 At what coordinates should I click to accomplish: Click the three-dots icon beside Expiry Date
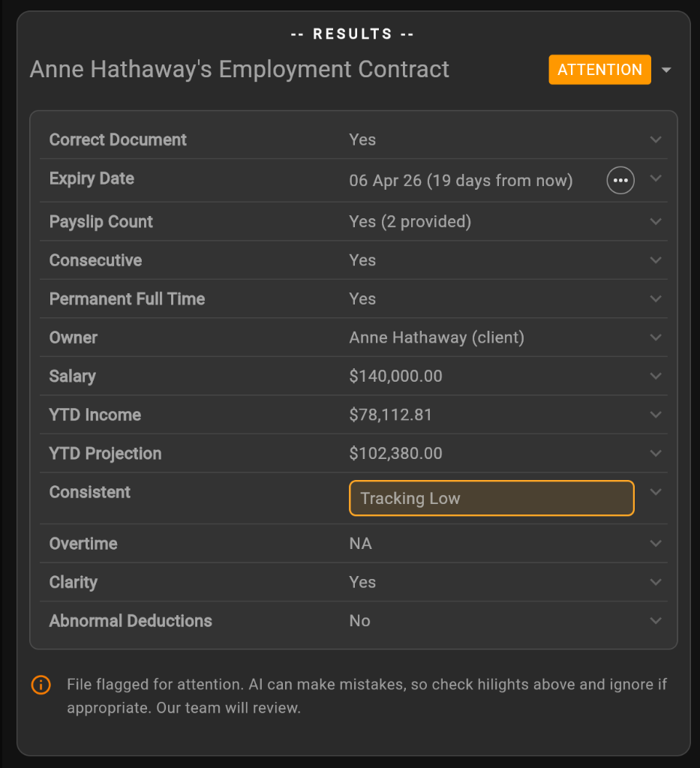pos(620,180)
